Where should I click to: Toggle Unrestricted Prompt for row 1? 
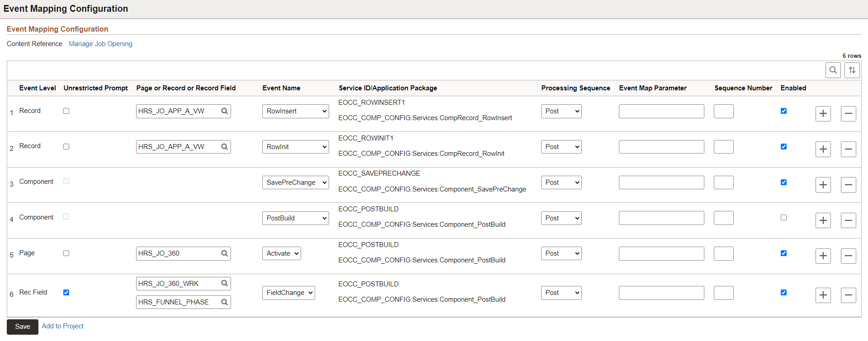tap(66, 111)
